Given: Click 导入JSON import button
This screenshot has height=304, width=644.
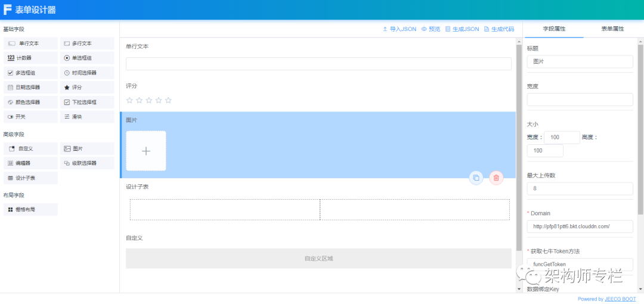Looking at the screenshot, I should click(399, 29).
